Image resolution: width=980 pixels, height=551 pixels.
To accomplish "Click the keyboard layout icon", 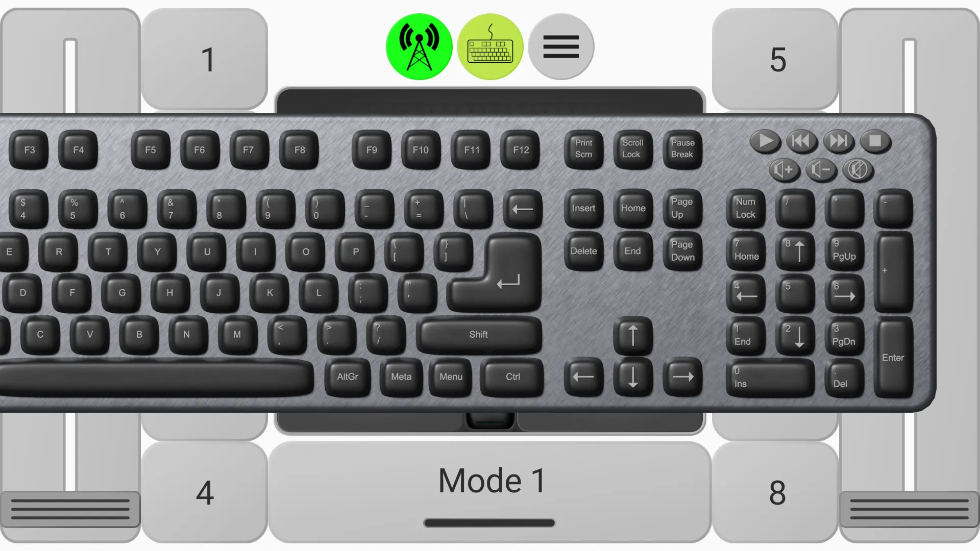I will (x=490, y=46).
